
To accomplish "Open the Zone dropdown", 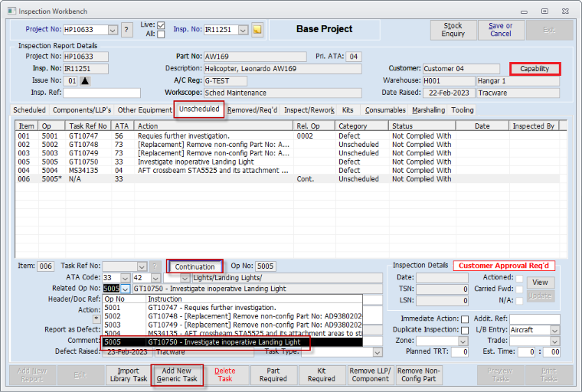I will pos(463,341).
